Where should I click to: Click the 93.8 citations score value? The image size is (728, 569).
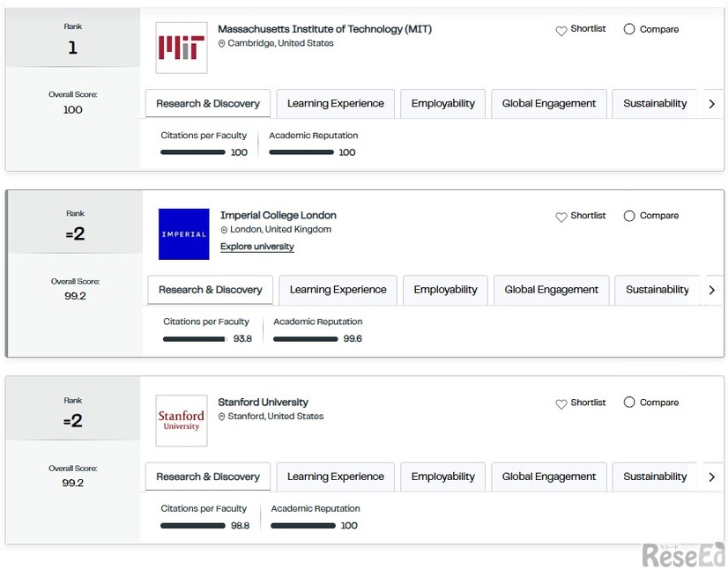242,339
